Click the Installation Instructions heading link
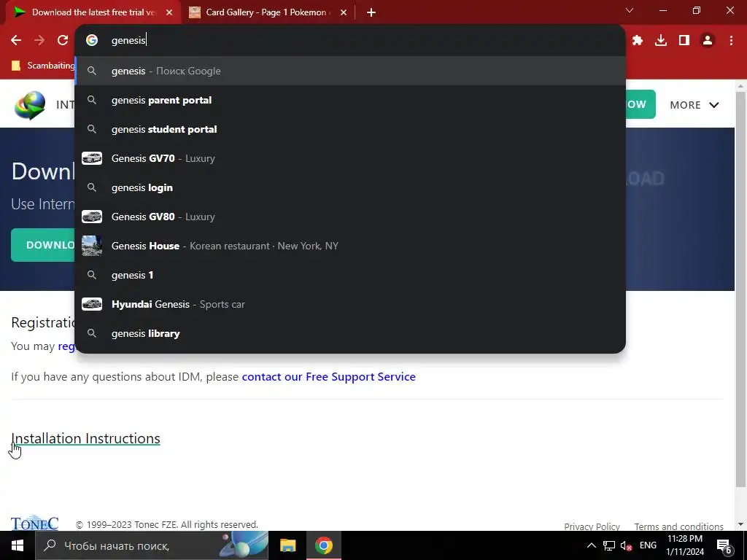This screenshot has height=560, width=747. [x=86, y=438]
